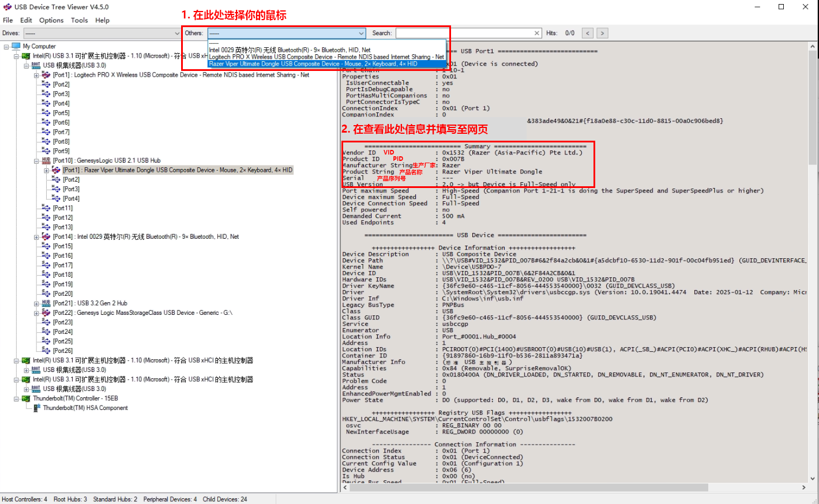The image size is (819, 504).
Task: Click the Thunderbolt(TM) Controller icon
Action: (26, 398)
